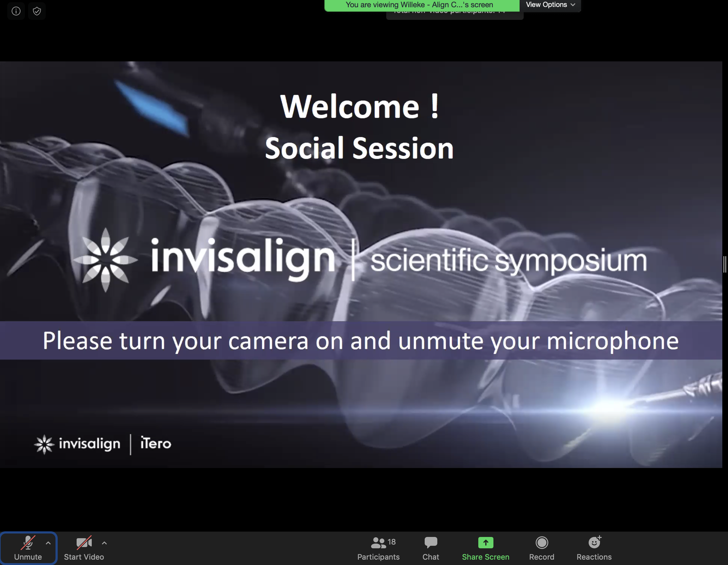Open audio options arrow next to Unmute
The height and width of the screenshot is (565, 728).
tap(48, 543)
